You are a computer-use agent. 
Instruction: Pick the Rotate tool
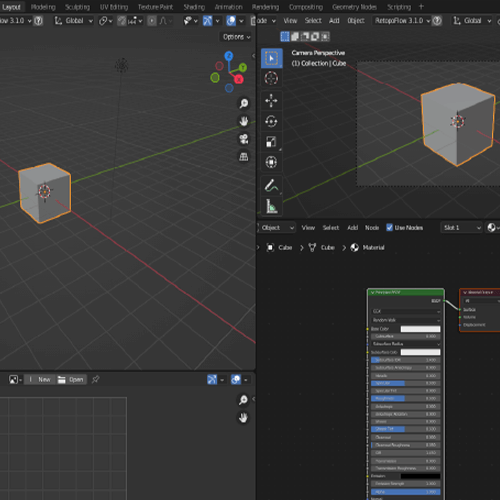pyautogui.click(x=271, y=121)
